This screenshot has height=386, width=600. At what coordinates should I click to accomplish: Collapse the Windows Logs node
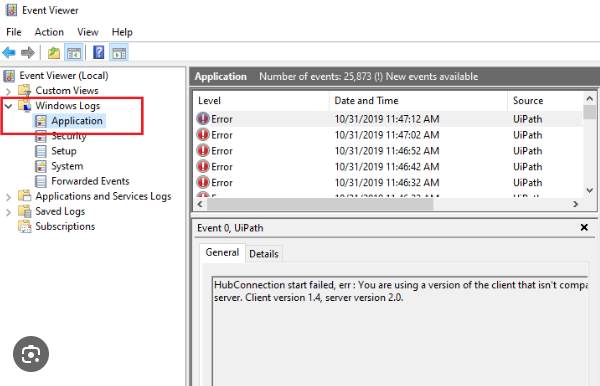click(x=8, y=106)
